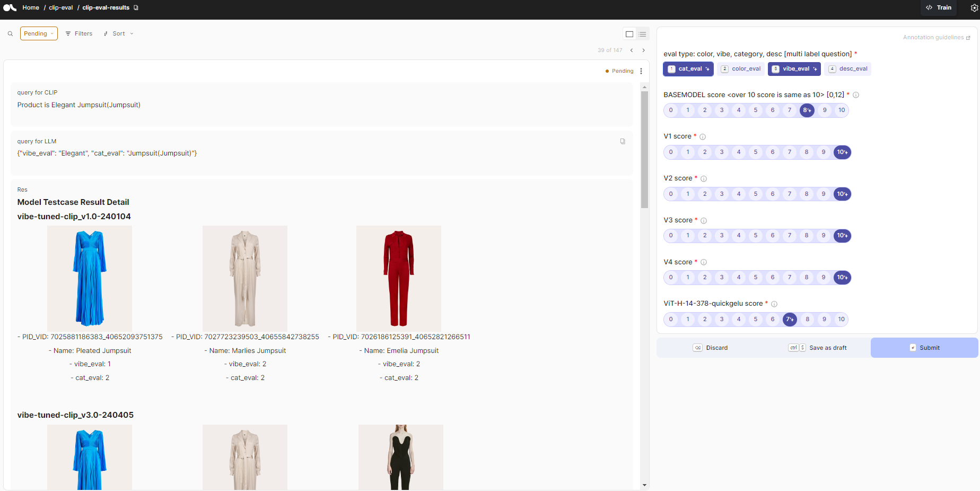Viewport: 980px width, 491px height.
Task: Open the Pending status dropdown
Action: [x=39, y=33]
